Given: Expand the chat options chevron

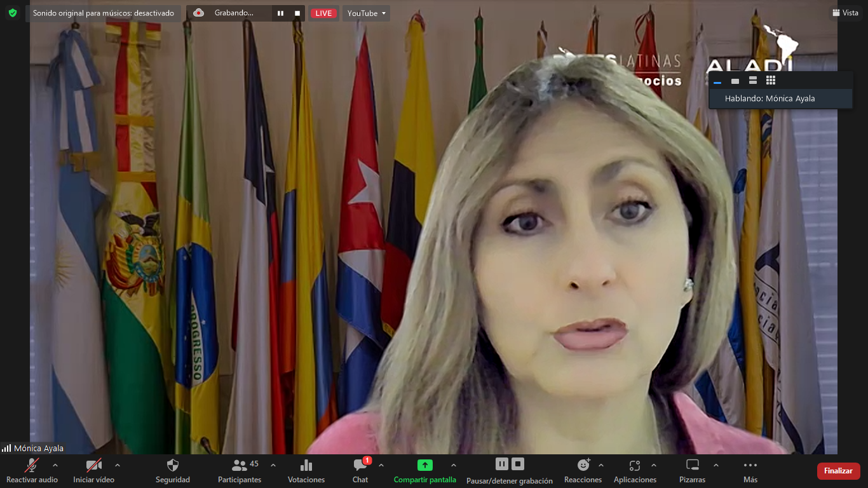Looking at the screenshot, I should (381, 465).
